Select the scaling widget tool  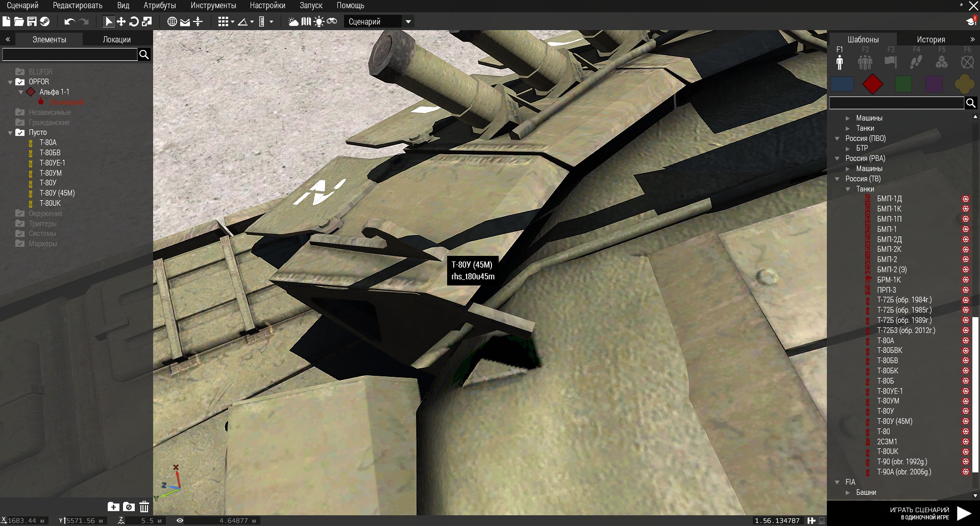click(147, 21)
